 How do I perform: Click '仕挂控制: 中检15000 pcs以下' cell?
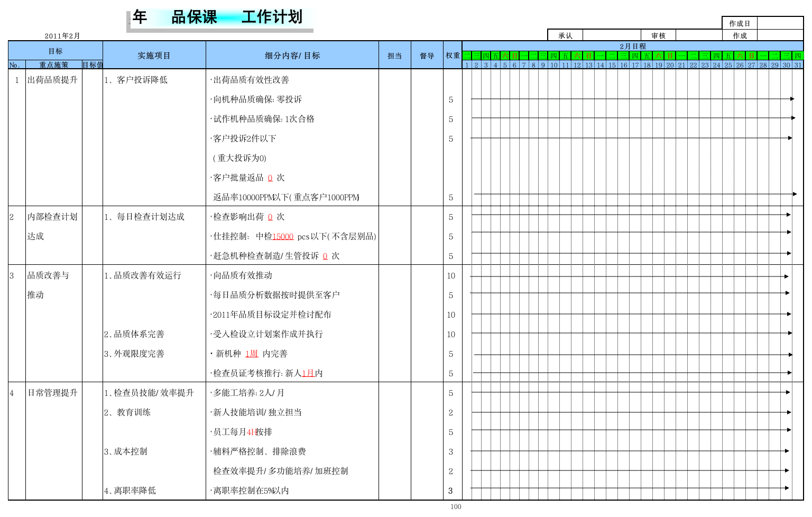[x=294, y=236]
